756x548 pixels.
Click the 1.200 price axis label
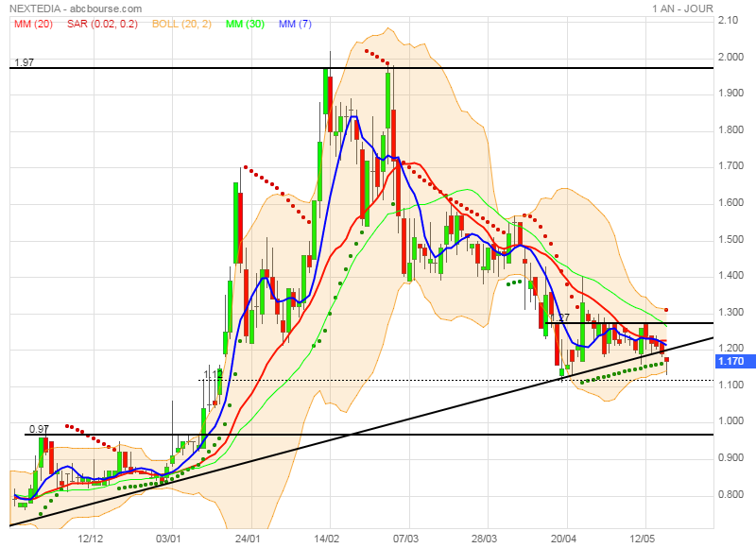pos(730,348)
